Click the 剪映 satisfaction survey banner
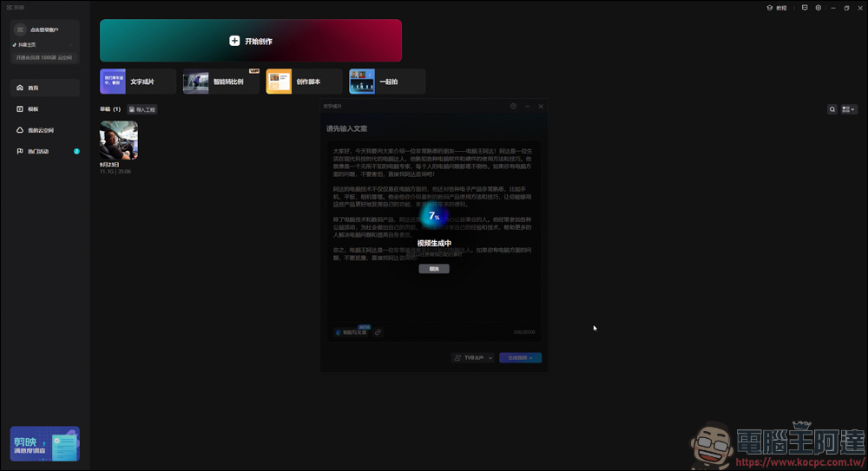Image resolution: width=868 pixels, height=471 pixels. coord(45,443)
